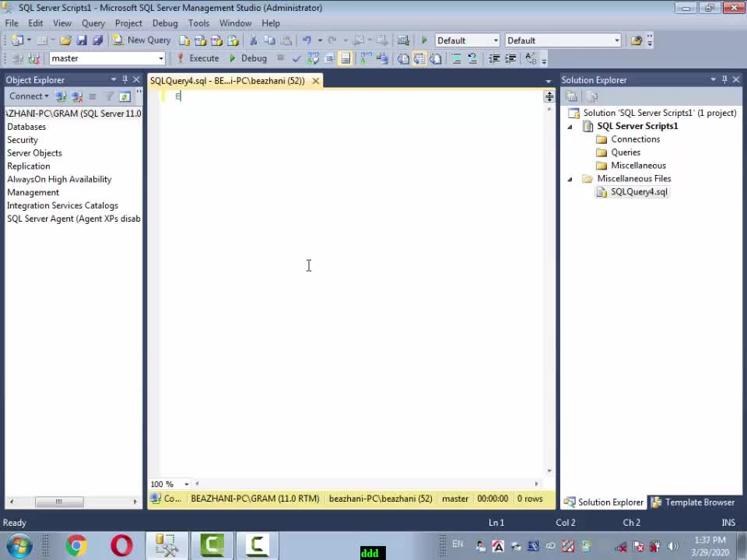The width and height of the screenshot is (747, 560).
Task: Refresh Object Explorer with green icon
Action: pyautogui.click(x=124, y=96)
